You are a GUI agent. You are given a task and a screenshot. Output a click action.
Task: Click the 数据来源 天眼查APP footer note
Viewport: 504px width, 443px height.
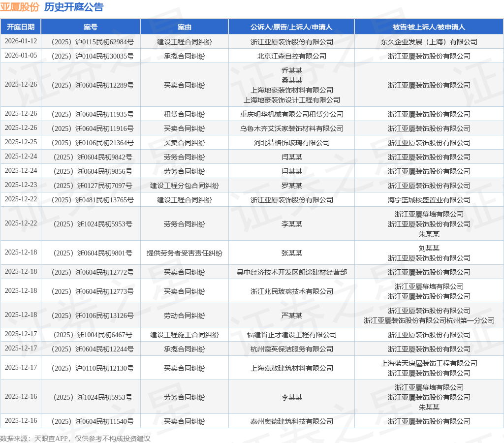[x=75, y=439]
